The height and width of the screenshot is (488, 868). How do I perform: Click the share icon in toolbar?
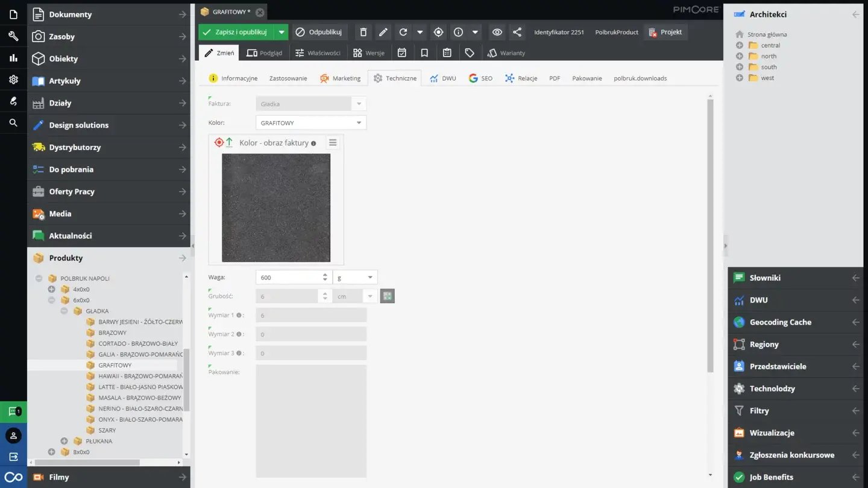click(517, 32)
